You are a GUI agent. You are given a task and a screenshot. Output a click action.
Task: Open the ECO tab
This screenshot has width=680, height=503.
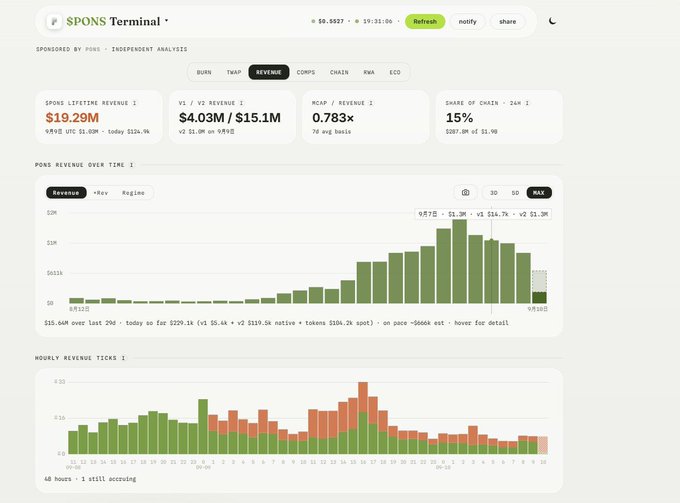coord(395,72)
